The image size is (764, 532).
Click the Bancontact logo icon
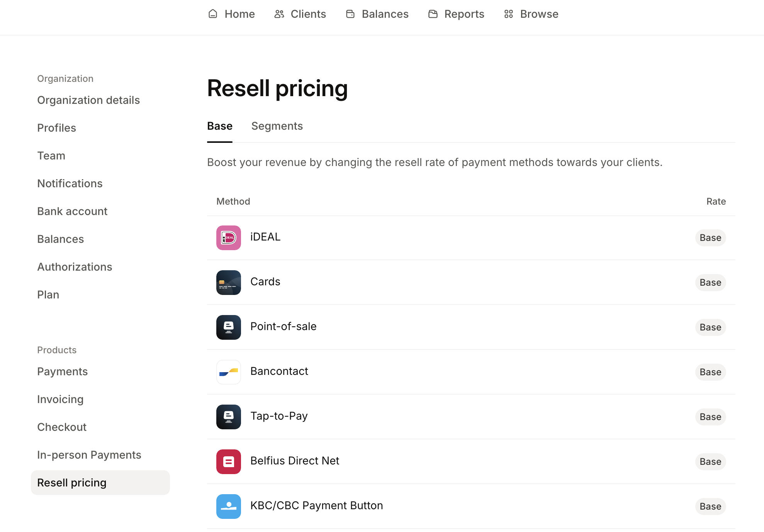pos(228,372)
